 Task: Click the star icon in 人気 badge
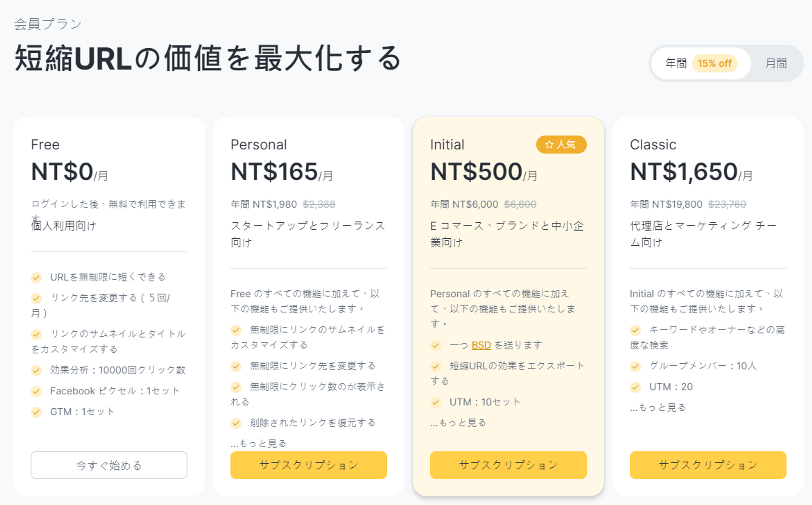coord(549,145)
